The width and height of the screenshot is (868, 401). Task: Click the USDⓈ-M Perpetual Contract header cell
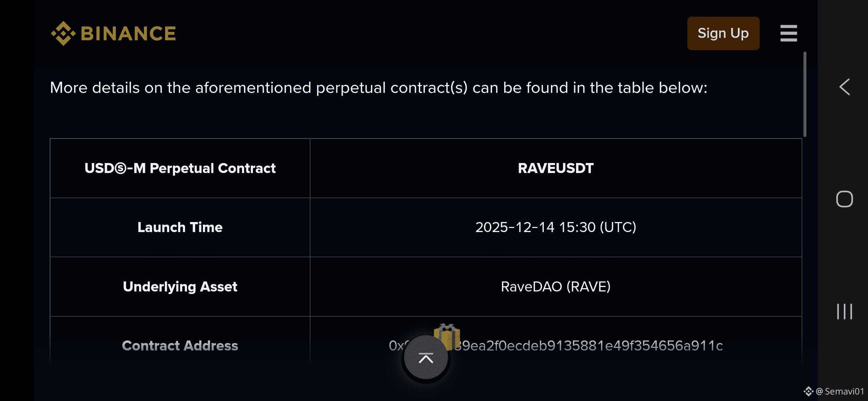click(x=180, y=168)
